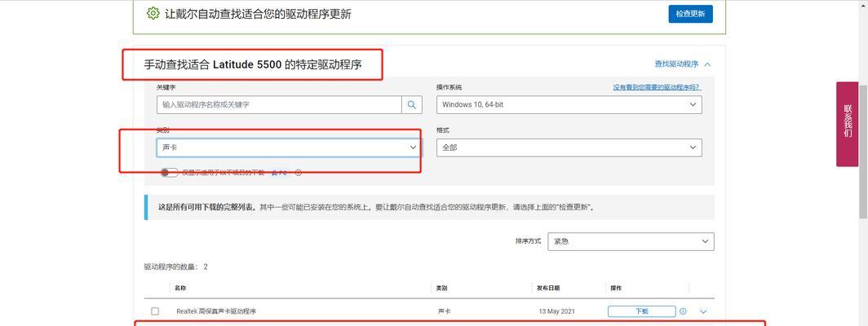The width and height of the screenshot is (868, 326).
Task: Click the 手动查找适合 Latitude 5500 heading
Action: point(253,64)
